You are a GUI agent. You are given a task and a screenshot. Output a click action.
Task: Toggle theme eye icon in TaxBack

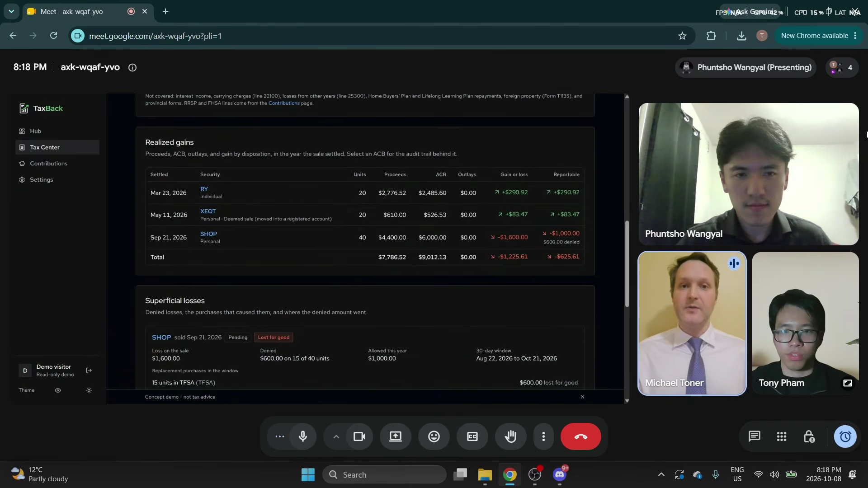pos(58,390)
